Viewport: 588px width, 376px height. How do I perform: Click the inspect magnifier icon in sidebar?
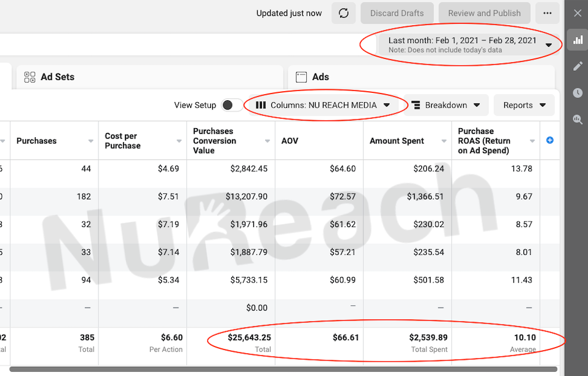(x=578, y=120)
